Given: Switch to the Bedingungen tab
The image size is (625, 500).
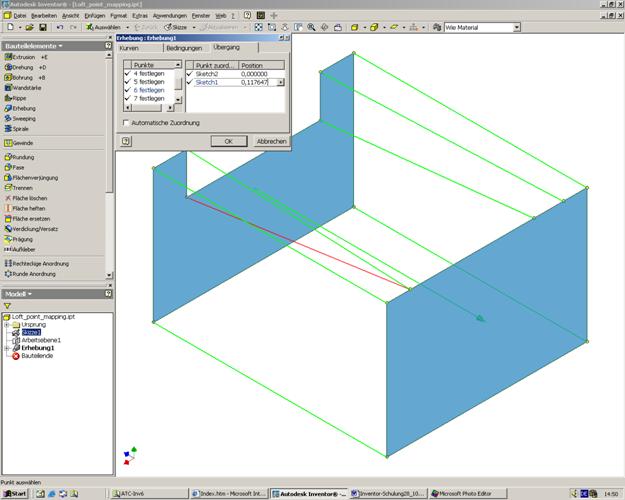Looking at the screenshot, I should [184, 48].
